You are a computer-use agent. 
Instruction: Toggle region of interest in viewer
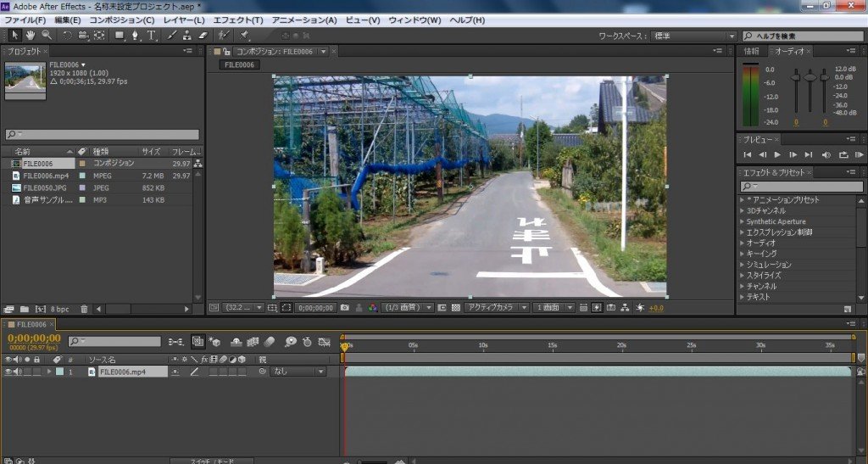287,307
